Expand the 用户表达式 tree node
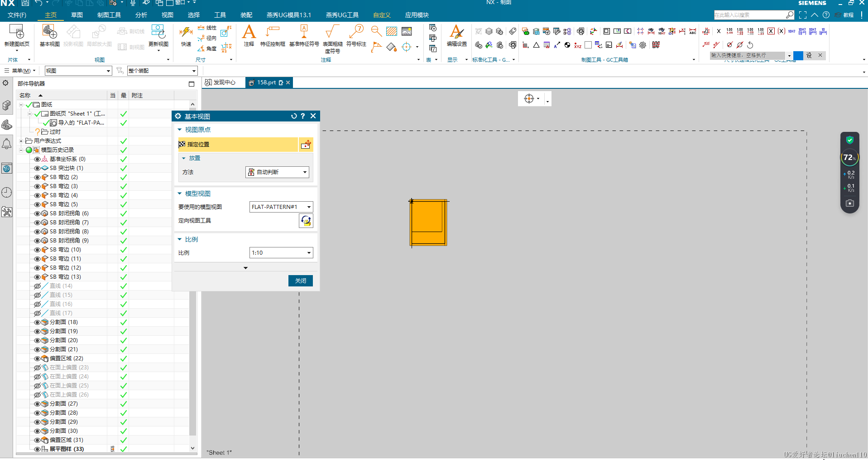868x460 pixels. [21, 141]
